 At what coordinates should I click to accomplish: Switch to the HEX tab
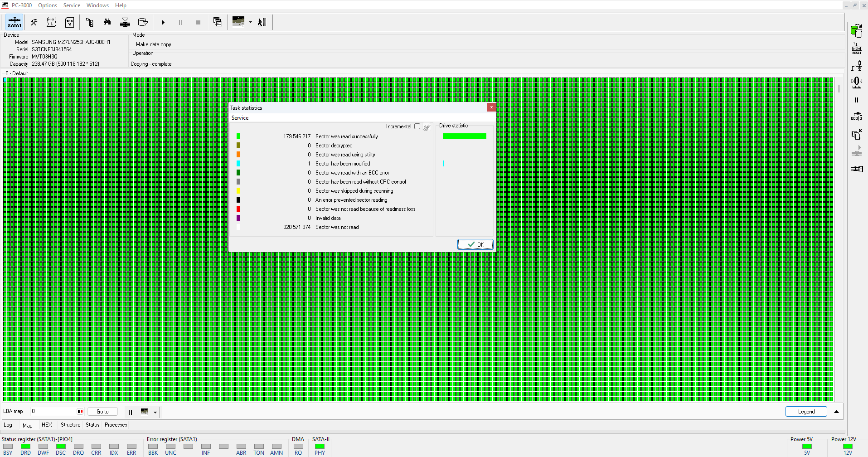click(47, 425)
